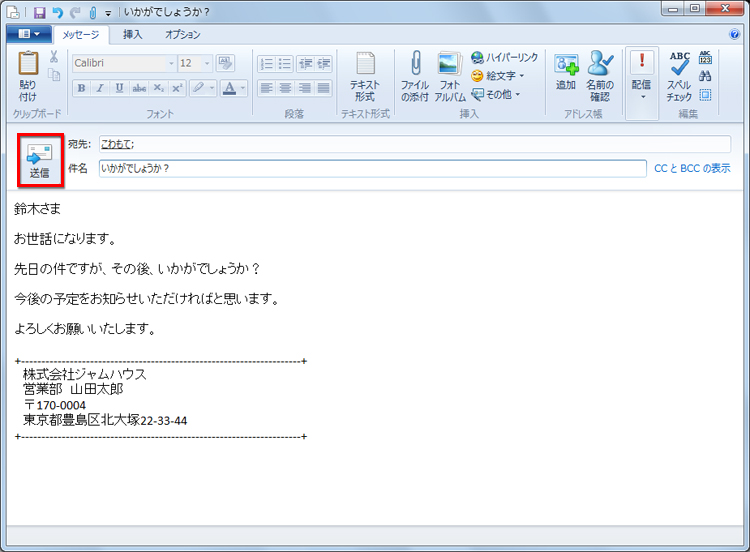750x552 pixels.
Task: Open the blue application menu button
Action: coord(29,34)
